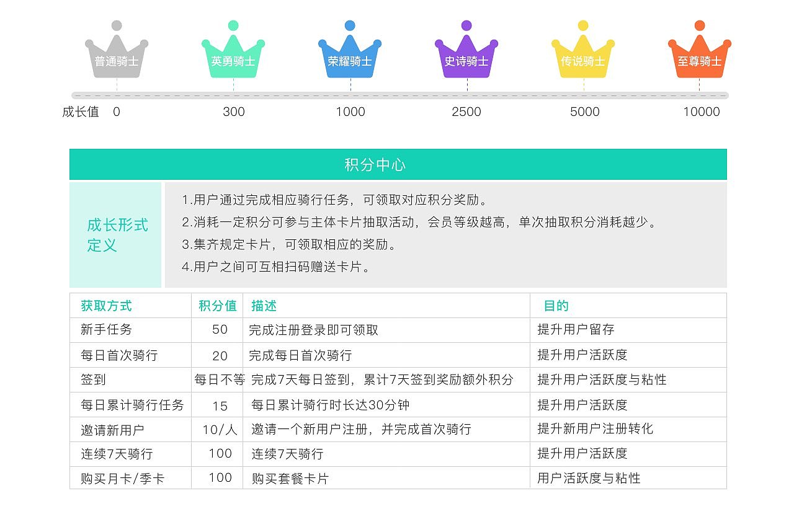Click description 完成7天每日签到
The image size is (794, 532).
click(383, 379)
